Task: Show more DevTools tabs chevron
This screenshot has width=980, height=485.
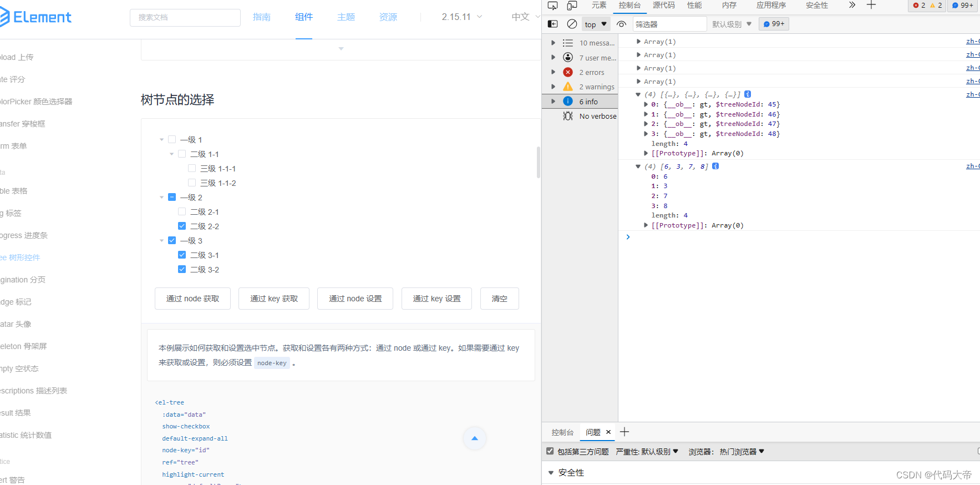Action: 852,5
